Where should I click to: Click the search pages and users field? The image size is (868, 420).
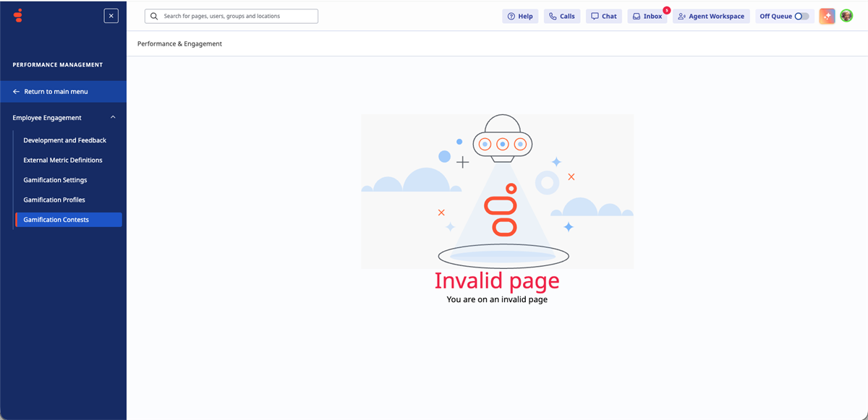click(231, 15)
